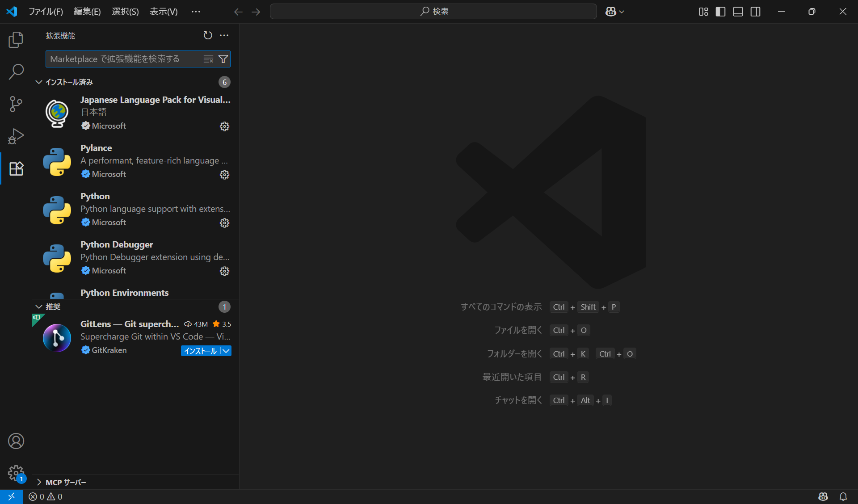
Task: Select the Python extension entry
Action: pyautogui.click(x=136, y=210)
